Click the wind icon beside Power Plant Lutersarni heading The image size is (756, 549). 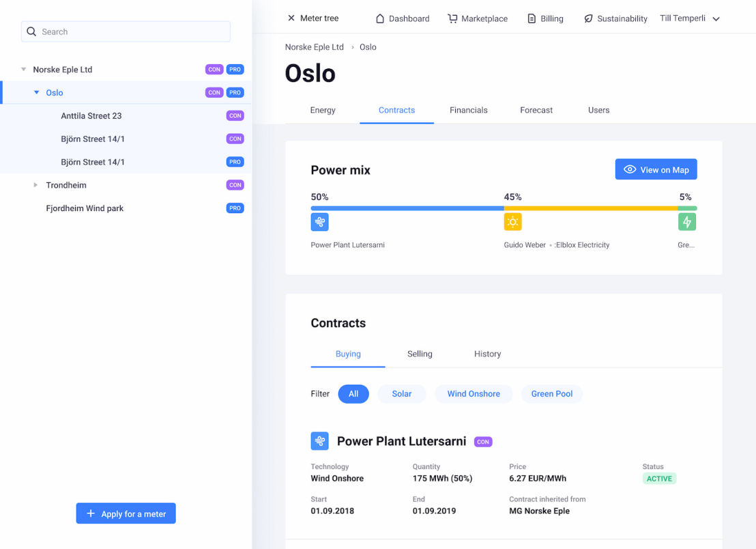point(319,441)
